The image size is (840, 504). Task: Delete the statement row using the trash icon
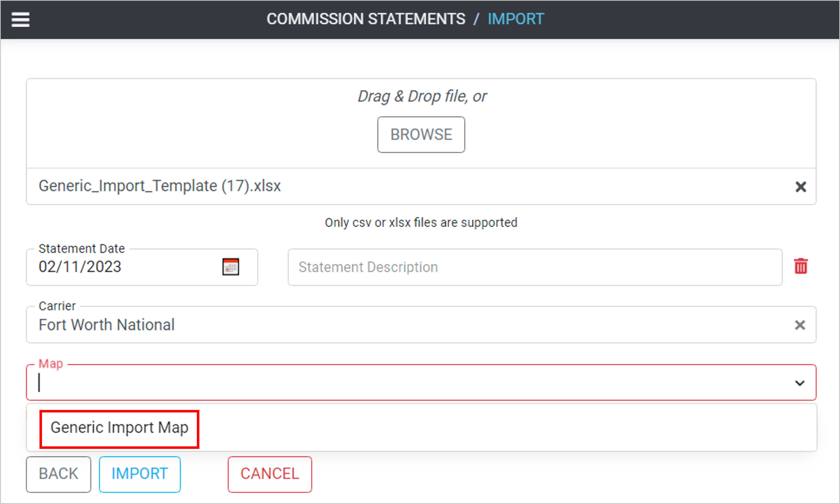[x=801, y=266]
